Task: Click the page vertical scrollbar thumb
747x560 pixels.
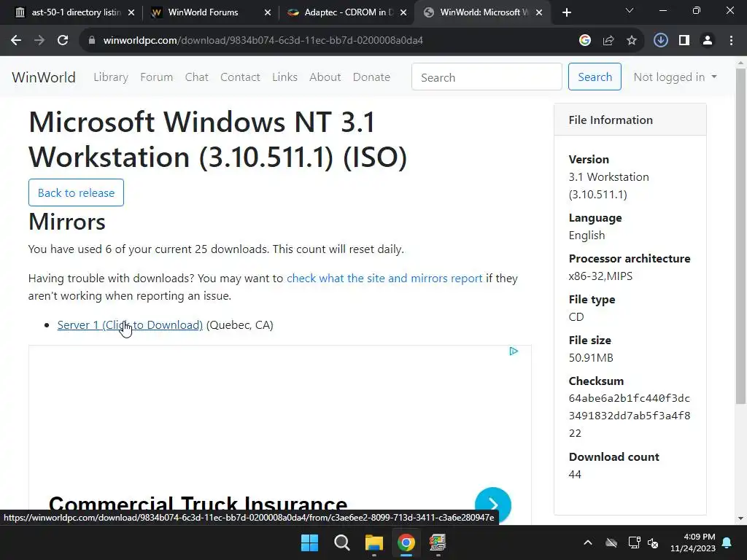Action: coord(741,236)
